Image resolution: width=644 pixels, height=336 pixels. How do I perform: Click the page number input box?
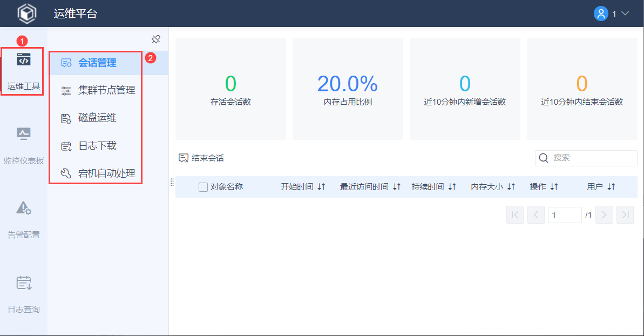[x=565, y=215]
